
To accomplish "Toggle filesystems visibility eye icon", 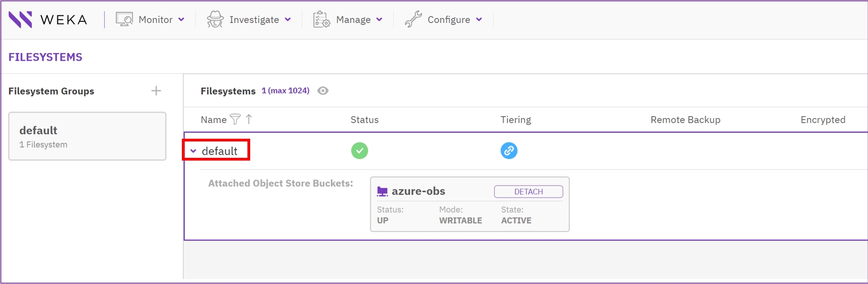I will pos(323,91).
